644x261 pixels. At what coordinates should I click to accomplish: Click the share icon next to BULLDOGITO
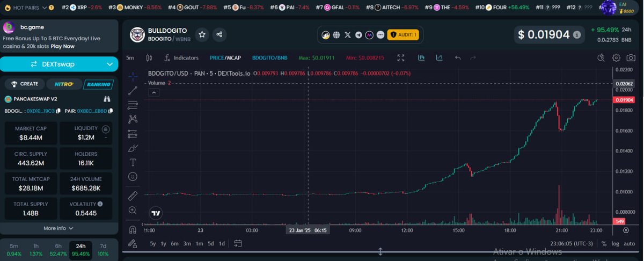(219, 34)
